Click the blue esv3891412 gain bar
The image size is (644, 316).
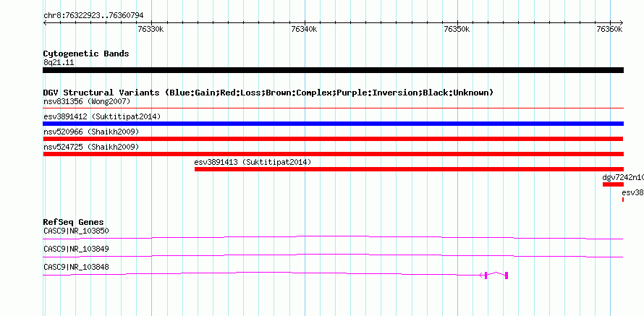pyautogui.click(x=333, y=124)
